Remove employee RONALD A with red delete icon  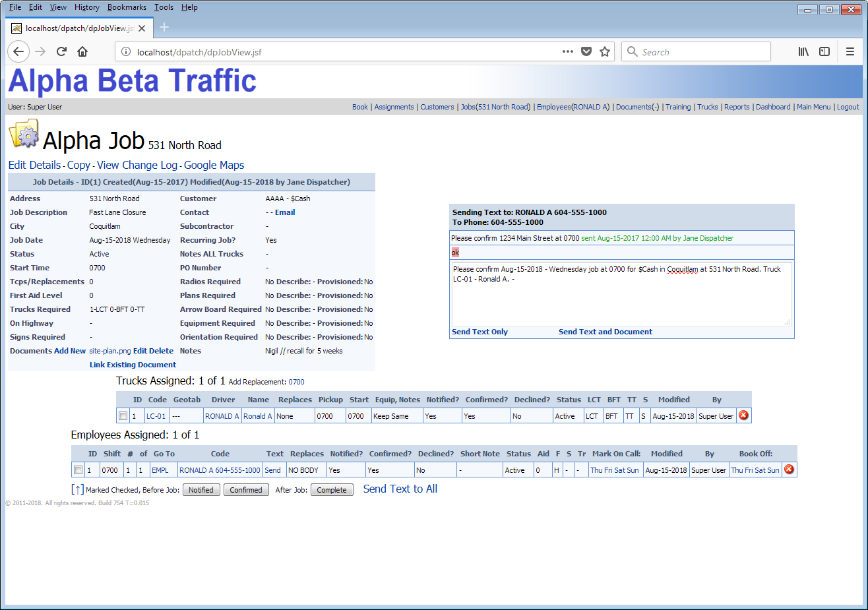pyautogui.click(x=789, y=470)
